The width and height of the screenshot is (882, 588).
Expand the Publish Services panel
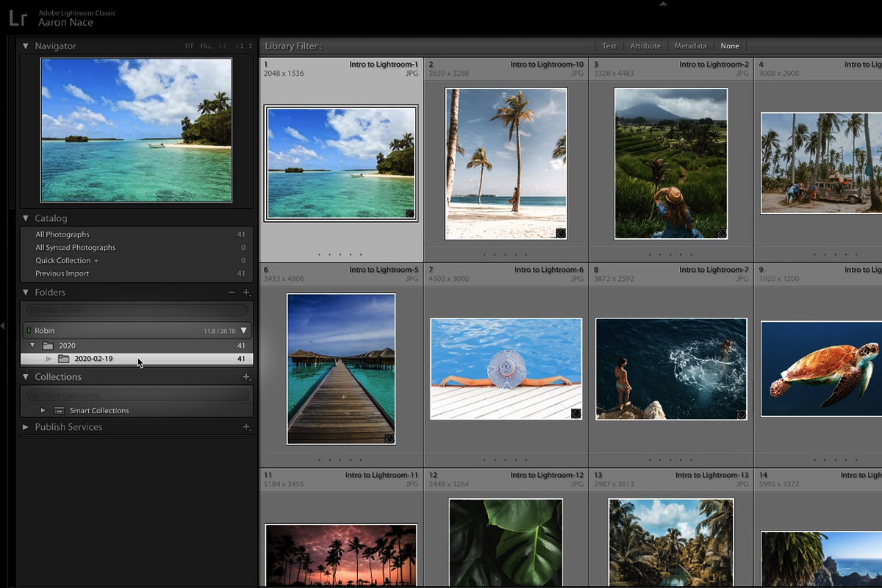point(26,427)
